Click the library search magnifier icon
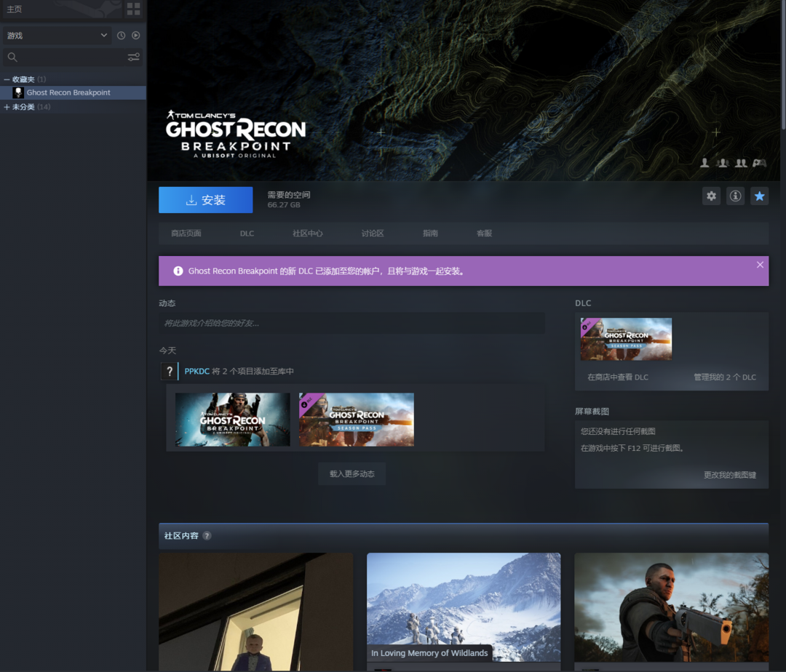The height and width of the screenshot is (672, 786). 12,57
